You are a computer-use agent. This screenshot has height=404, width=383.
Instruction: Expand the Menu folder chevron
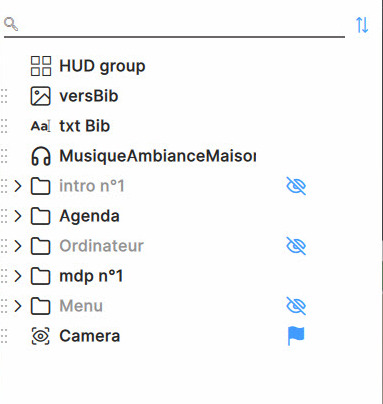click(18, 306)
